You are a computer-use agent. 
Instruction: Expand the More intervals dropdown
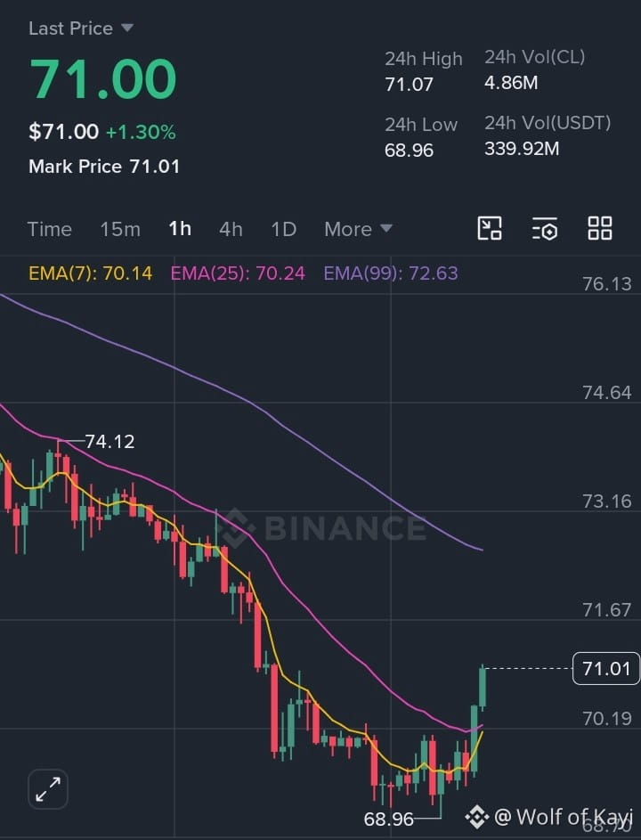(x=358, y=229)
